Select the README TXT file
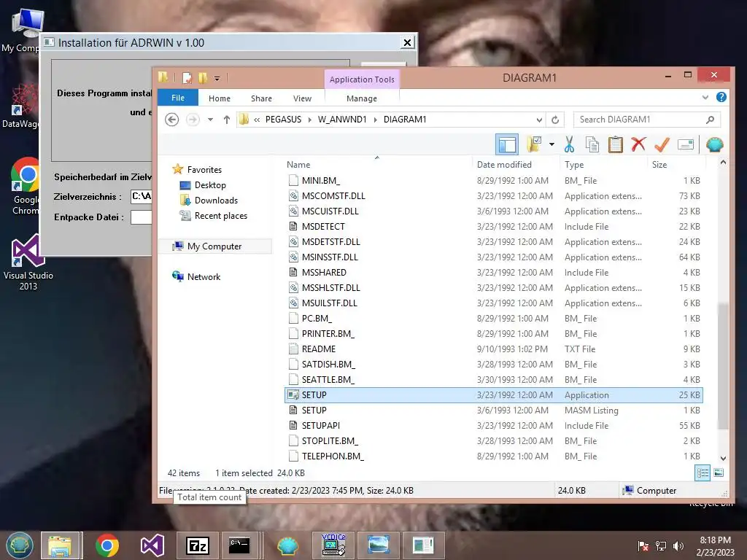This screenshot has height=560, width=747. pos(494,349)
